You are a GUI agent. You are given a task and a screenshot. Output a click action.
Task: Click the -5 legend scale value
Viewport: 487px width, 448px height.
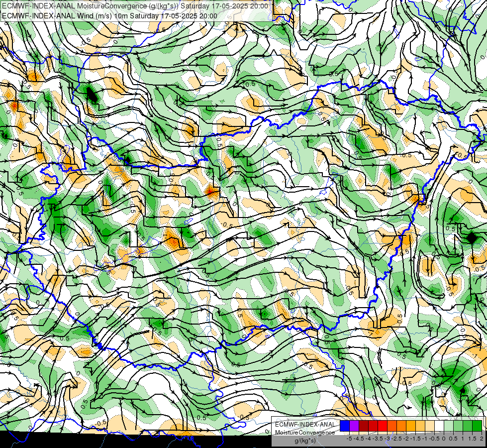pyautogui.click(x=349, y=439)
